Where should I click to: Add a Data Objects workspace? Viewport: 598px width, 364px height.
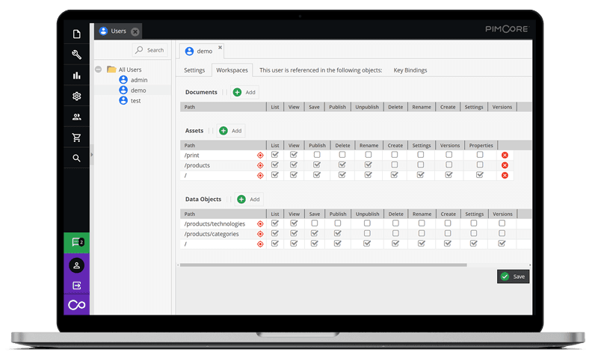pos(249,200)
